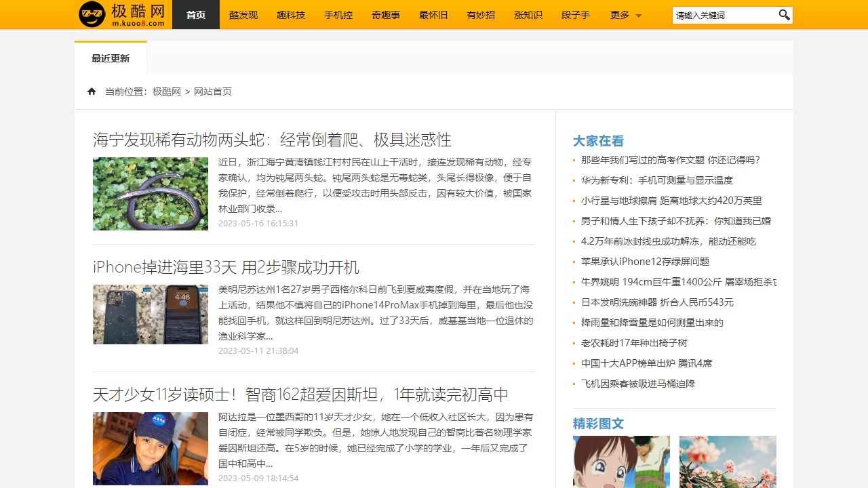Click inside the keyword search box
This screenshot has height=488, width=868.
pos(719,14)
